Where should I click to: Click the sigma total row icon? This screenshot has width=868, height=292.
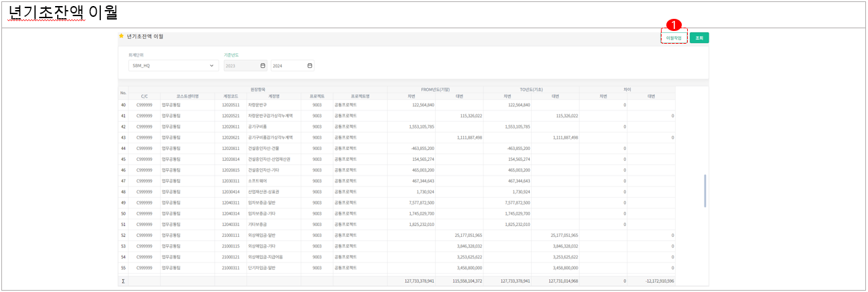[x=123, y=281]
